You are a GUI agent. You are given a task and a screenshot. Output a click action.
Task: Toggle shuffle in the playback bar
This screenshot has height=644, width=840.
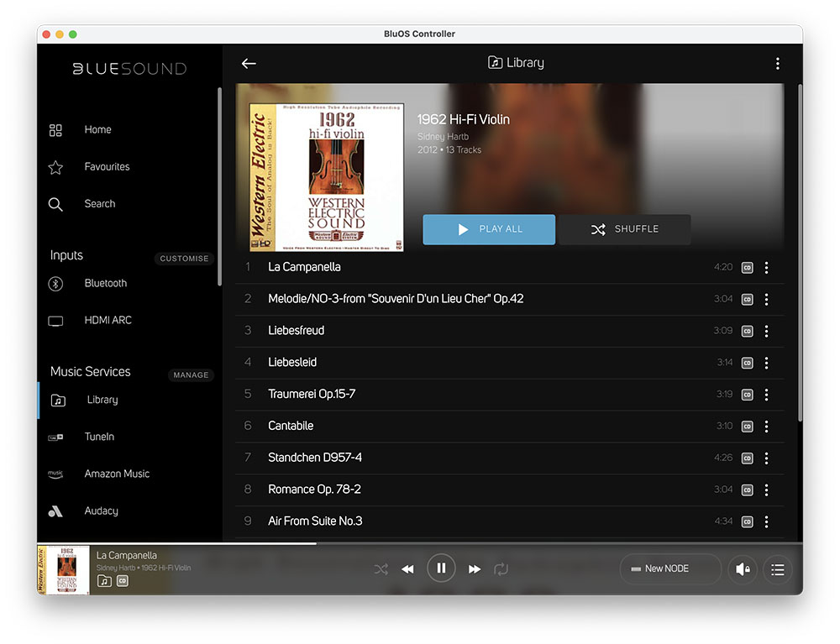tap(381, 569)
